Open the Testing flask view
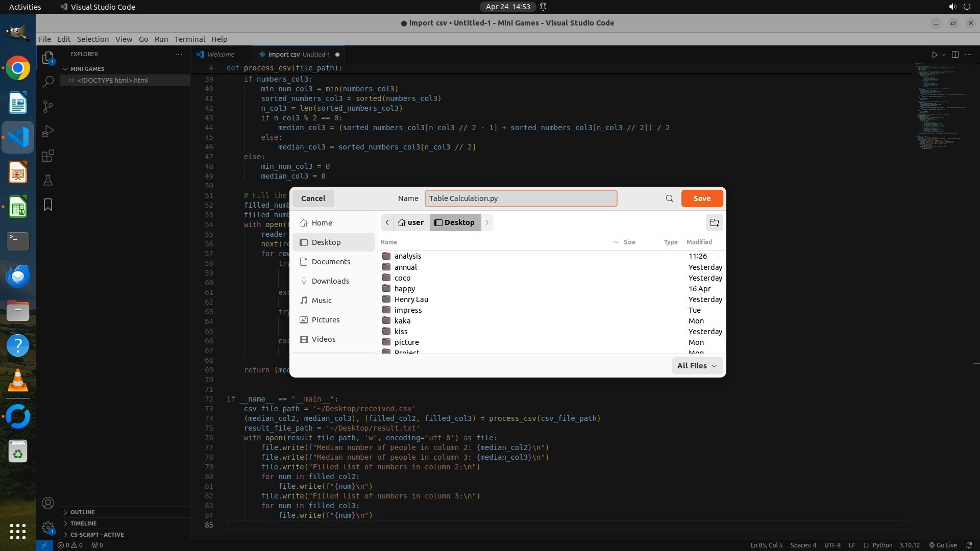Image resolution: width=980 pixels, height=551 pixels. [x=48, y=180]
